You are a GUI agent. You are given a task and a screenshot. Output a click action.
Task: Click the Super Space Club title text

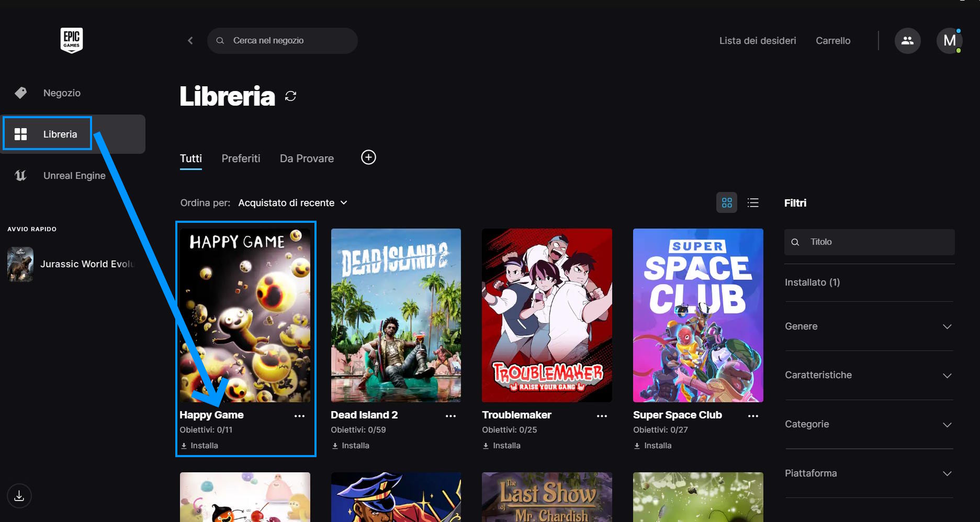[678, 415]
